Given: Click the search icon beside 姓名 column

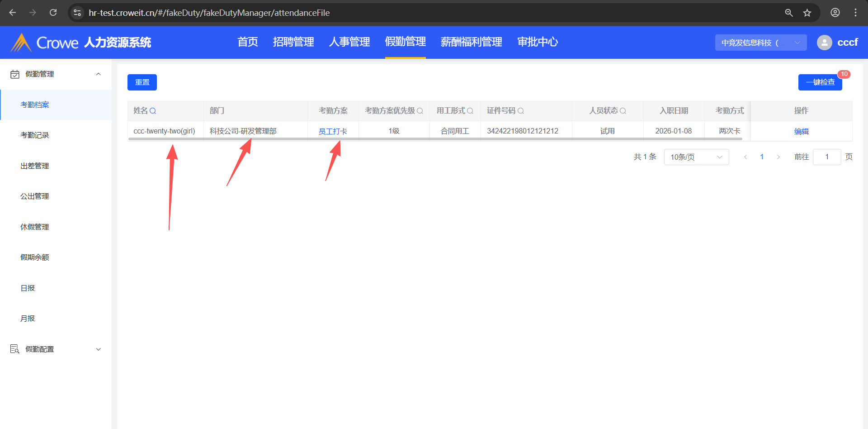Looking at the screenshot, I should tap(153, 111).
